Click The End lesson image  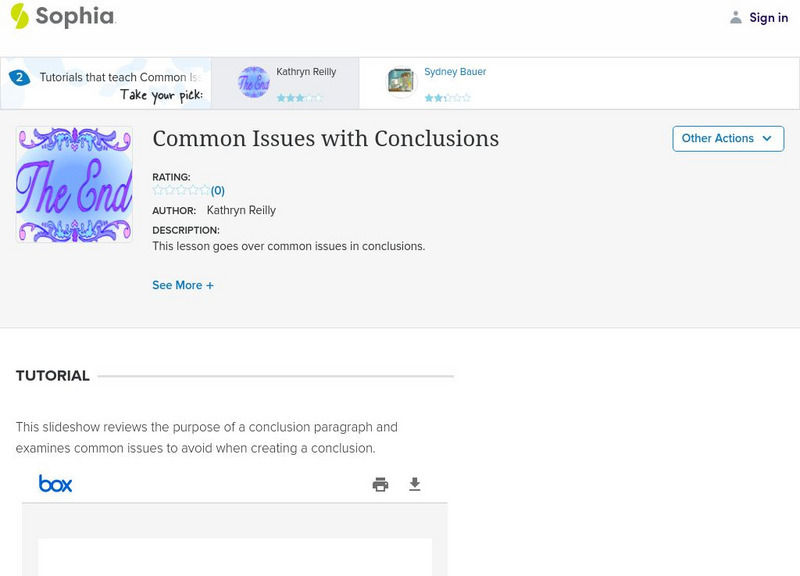coord(74,184)
